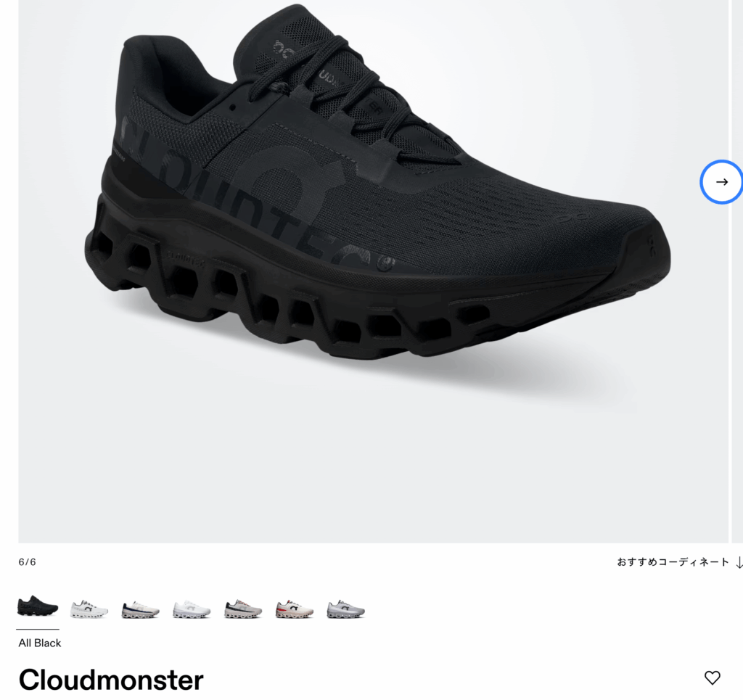This screenshot has width=743, height=700.
Task: Go to next product image with arrow button
Action: (721, 182)
